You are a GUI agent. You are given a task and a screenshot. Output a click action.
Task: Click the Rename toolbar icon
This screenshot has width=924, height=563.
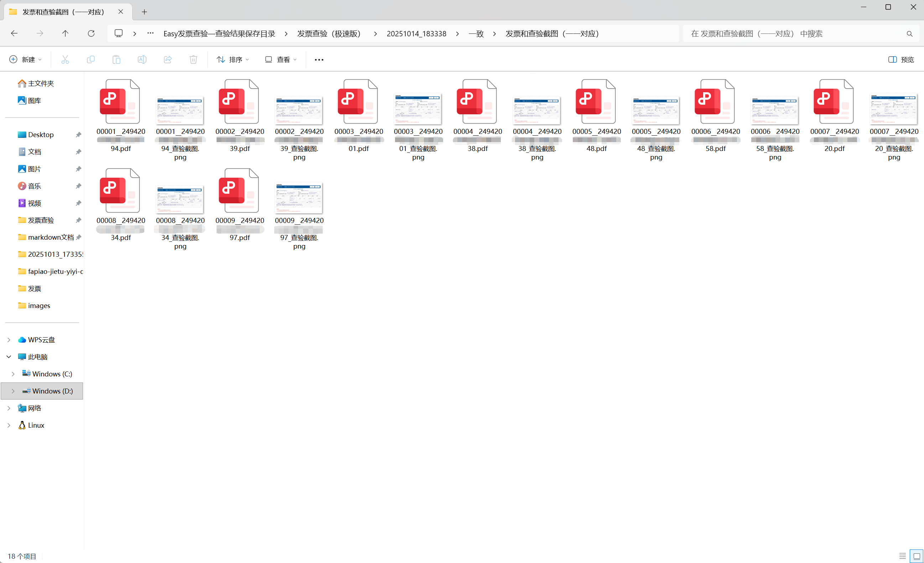pyautogui.click(x=142, y=59)
